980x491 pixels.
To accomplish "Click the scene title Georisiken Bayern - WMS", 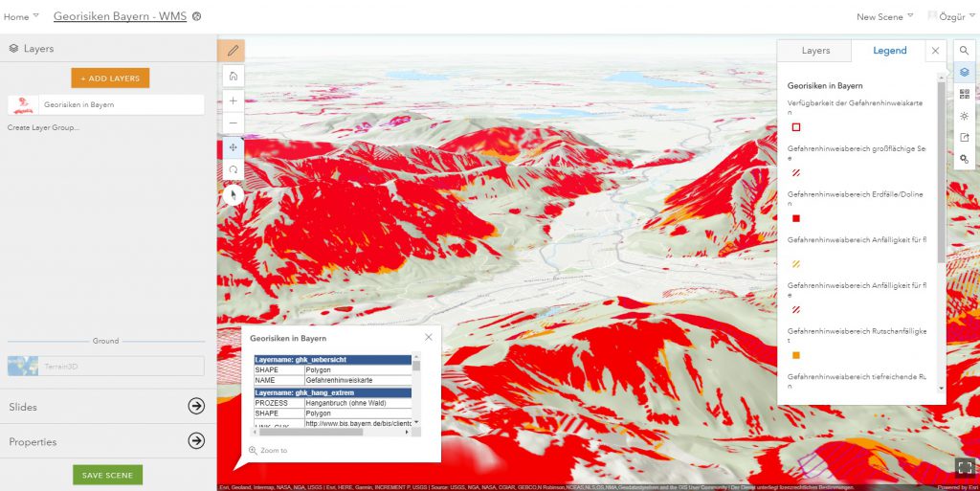I will pyautogui.click(x=120, y=16).
